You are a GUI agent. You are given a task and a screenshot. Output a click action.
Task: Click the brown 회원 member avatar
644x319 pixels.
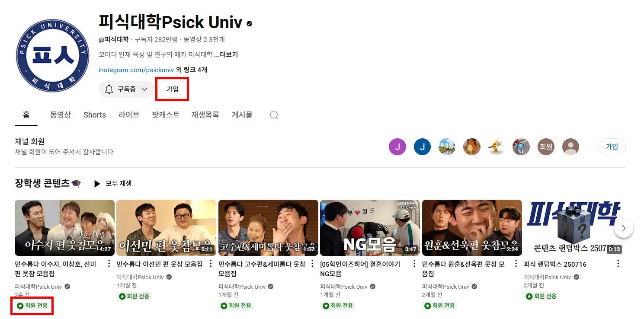pos(546,147)
